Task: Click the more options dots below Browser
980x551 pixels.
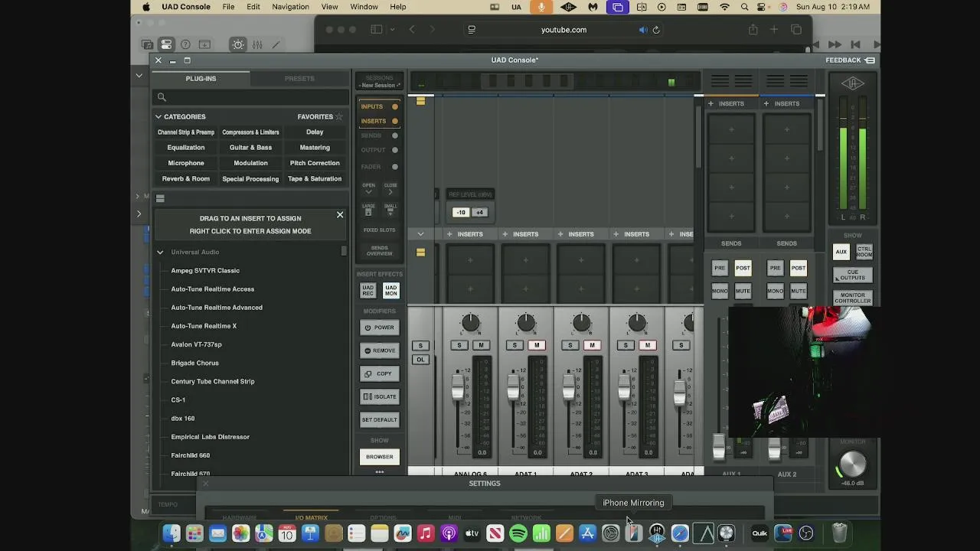Action: [380, 472]
